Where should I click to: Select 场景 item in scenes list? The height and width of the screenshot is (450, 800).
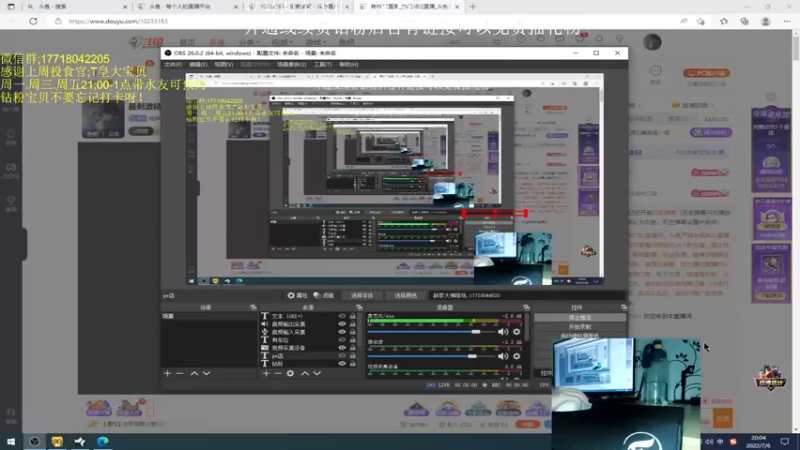click(208, 316)
